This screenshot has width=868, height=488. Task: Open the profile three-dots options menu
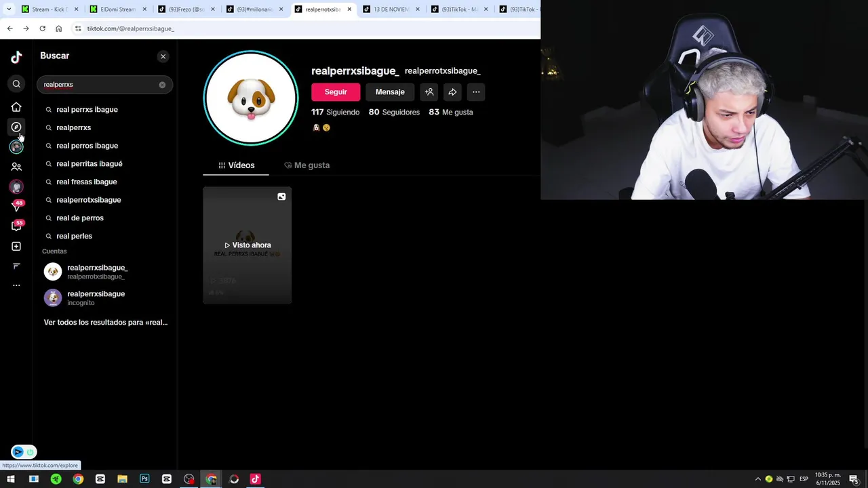tap(476, 92)
